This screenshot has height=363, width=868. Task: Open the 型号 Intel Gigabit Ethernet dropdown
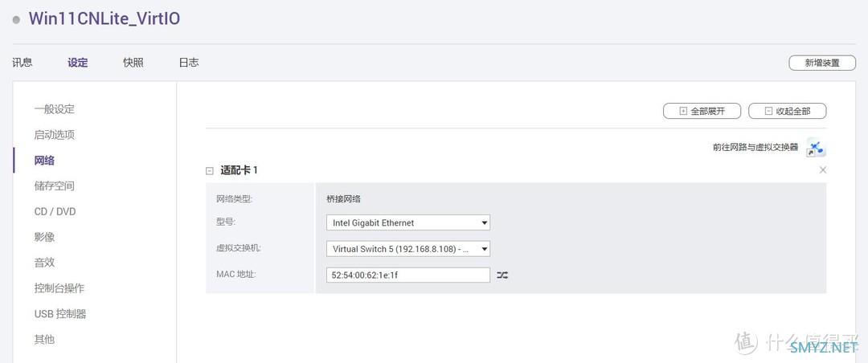coord(407,222)
